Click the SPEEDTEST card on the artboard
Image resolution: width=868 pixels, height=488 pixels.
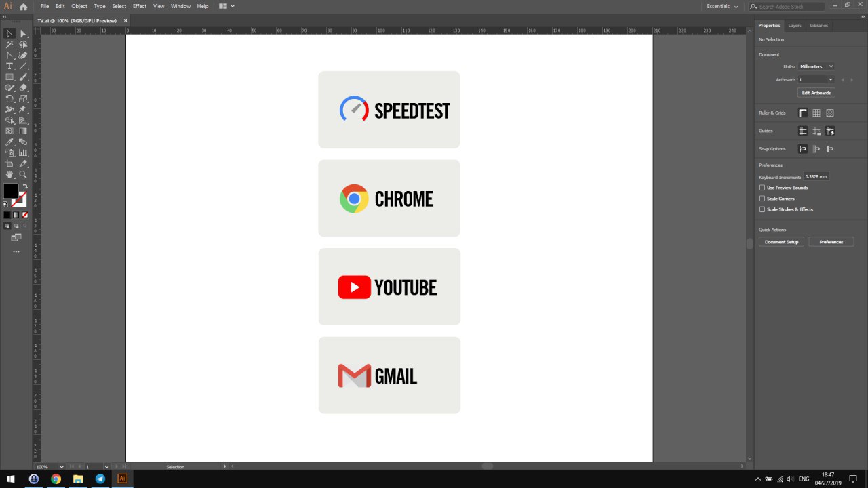389,110
